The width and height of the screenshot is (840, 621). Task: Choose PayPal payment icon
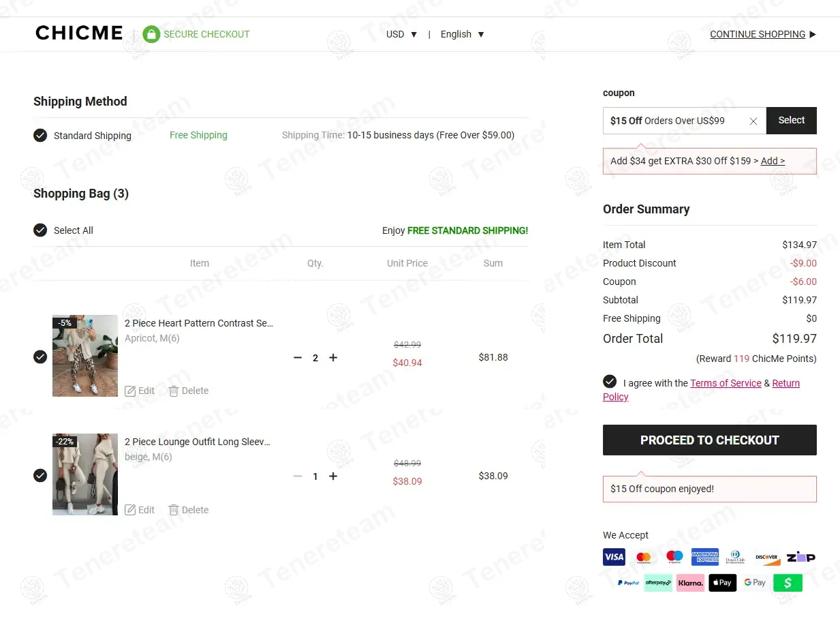[x=628, y=583]
